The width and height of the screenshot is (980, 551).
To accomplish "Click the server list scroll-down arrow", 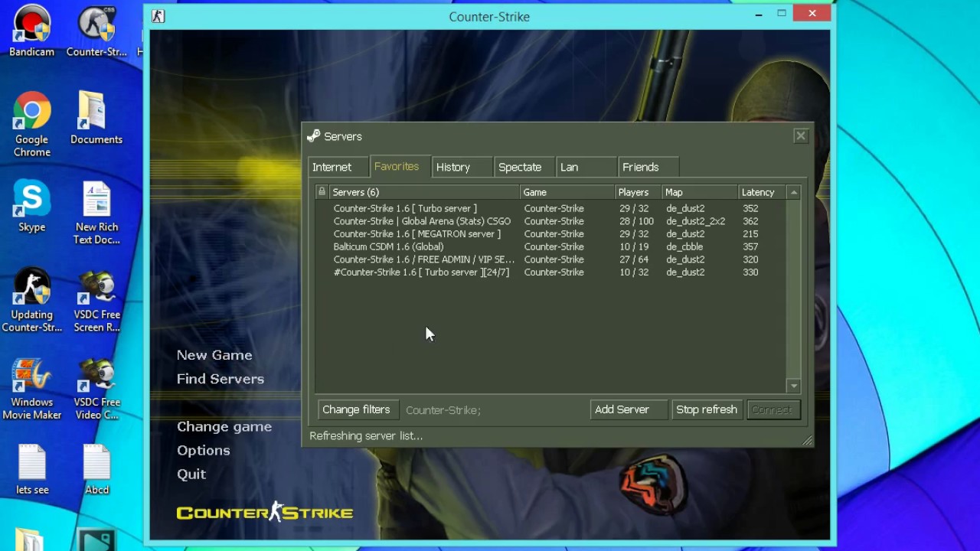I will (x=794, y=386).
